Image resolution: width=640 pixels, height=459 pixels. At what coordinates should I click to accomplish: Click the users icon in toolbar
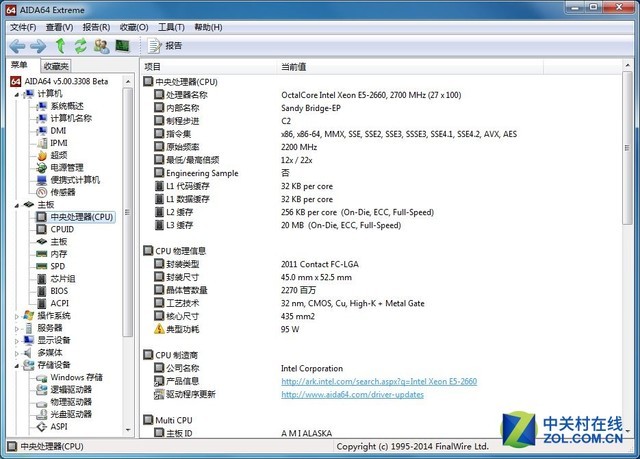101,46
